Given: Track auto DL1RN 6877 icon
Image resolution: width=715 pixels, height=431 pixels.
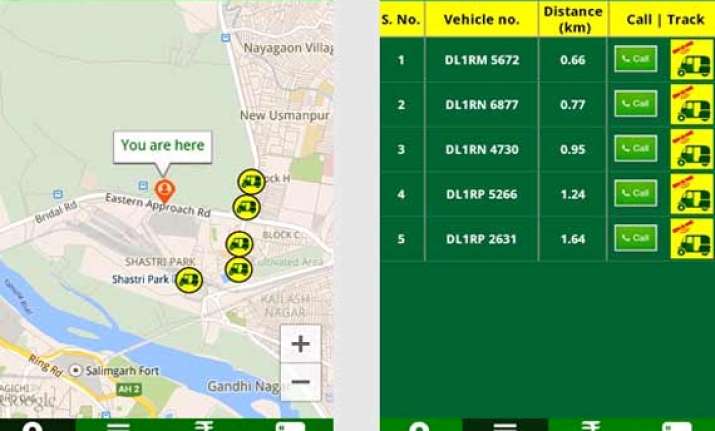Looking at the screenshot, I should click(692, 104).
